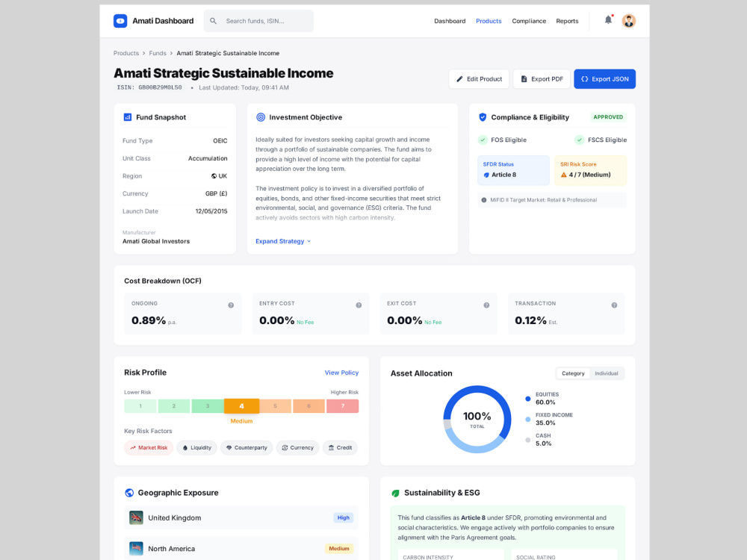Click risk level 6 segment
This screenshot has width=747, height=560.
[309, 406]
